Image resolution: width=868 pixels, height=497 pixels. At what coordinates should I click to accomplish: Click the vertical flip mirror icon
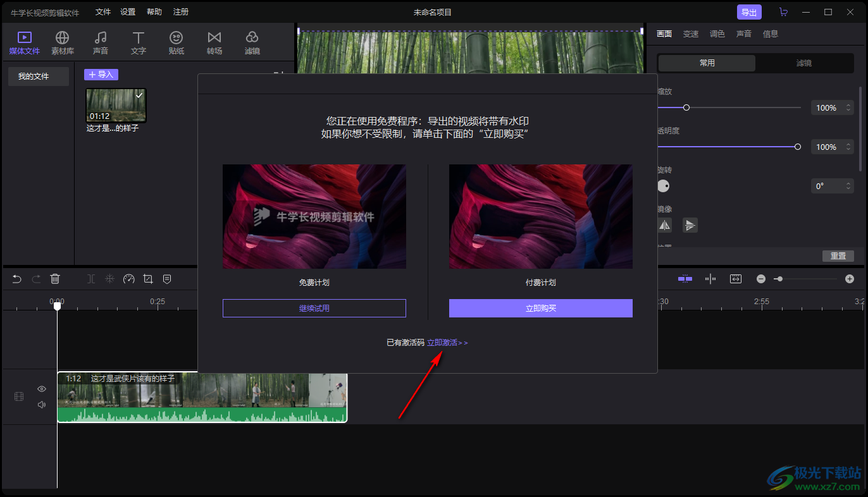[690, 225]
